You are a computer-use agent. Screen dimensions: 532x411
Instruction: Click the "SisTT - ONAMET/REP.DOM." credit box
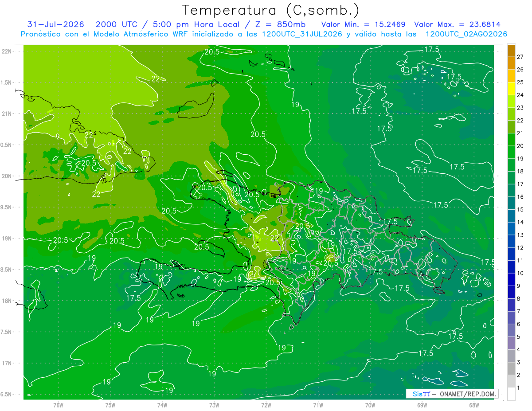(x=452, y=394)
